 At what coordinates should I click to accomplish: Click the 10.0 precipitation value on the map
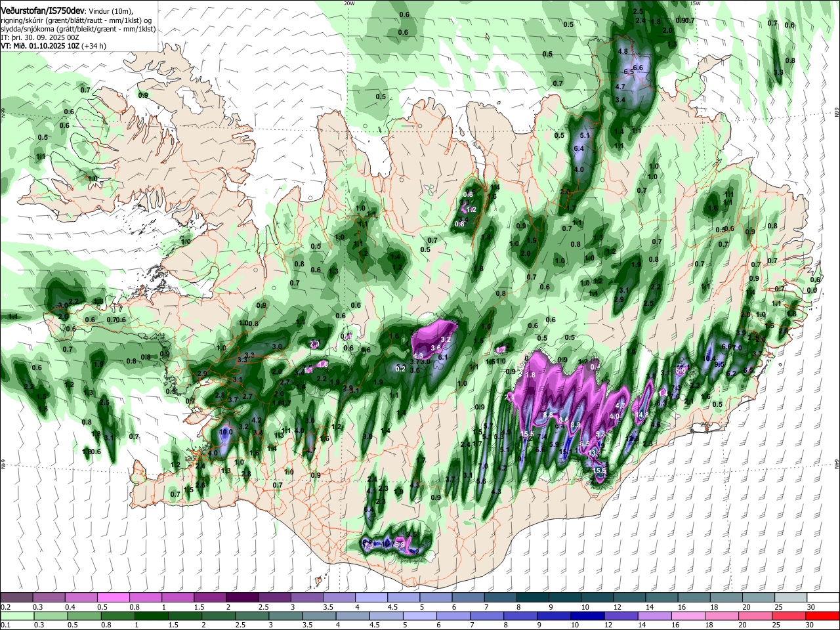pos(226,432)
